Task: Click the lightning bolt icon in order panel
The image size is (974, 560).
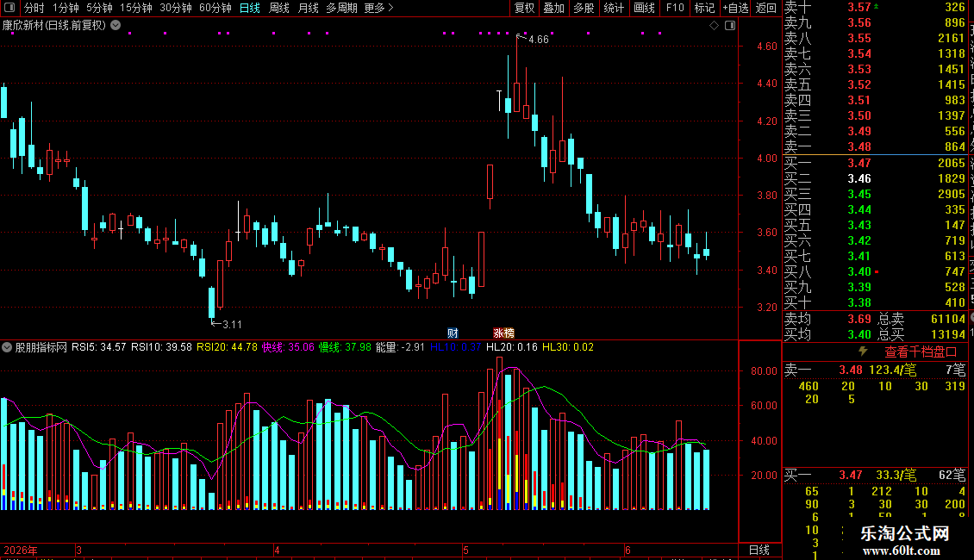Action: pos(863,352)
